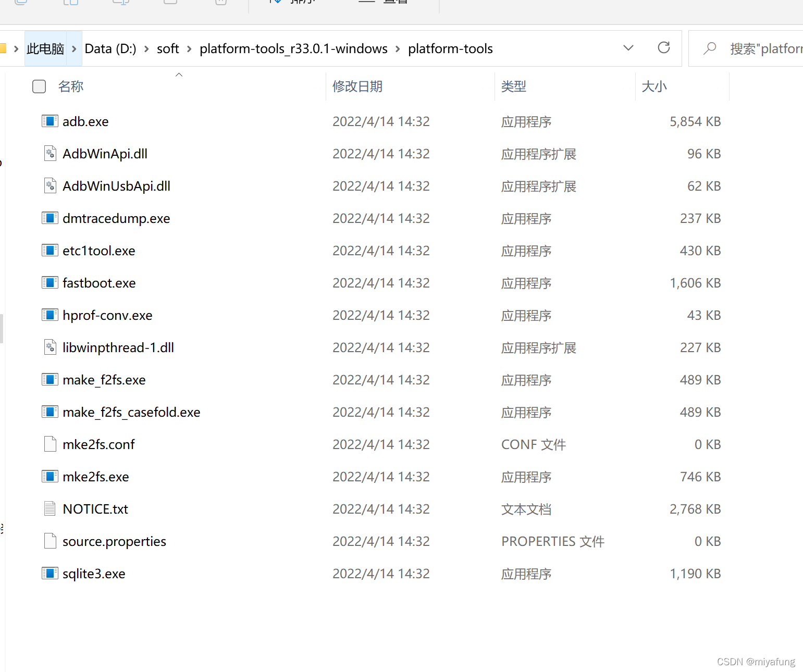The height and width of the screenshot is (672, 803).
Task: Select the AdbWinApi.dll file name
Action: [x=105, y=154]
